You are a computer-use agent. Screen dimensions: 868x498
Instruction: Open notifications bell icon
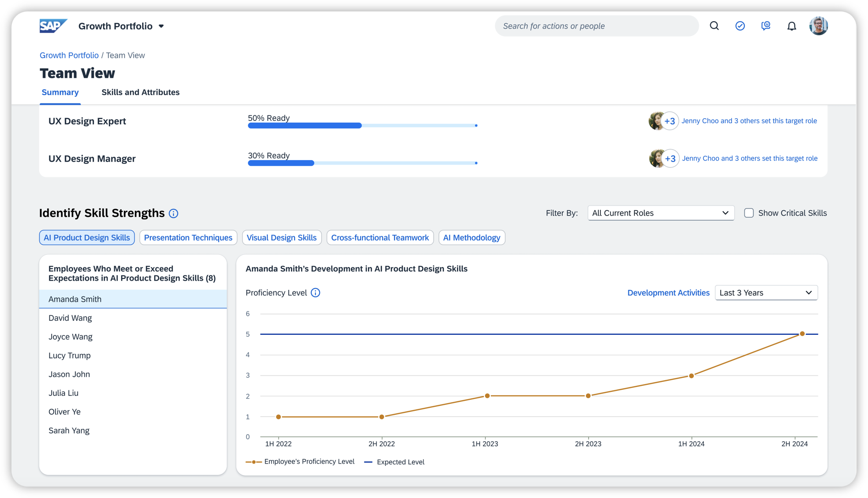tap(791, 26)
